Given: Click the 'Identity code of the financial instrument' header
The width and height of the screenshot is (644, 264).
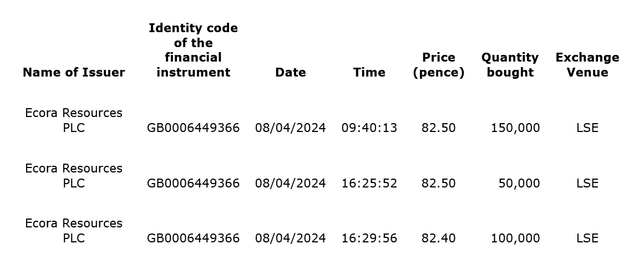Looking at the screenshot, I should 193,50.
